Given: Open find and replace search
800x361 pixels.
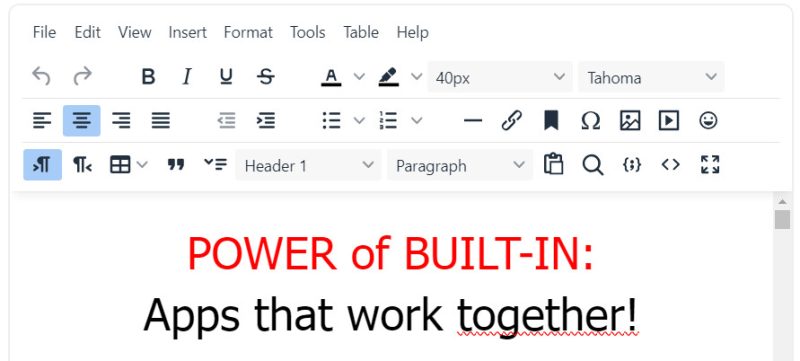Looking at the screenshot, I should tap(592, 165).
